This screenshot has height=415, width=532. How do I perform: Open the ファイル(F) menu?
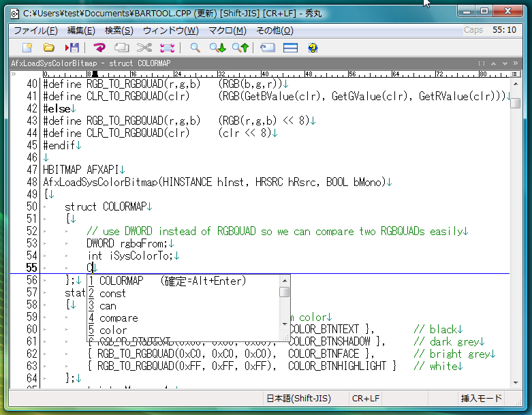pyautogui.click(x=35, y=31)
